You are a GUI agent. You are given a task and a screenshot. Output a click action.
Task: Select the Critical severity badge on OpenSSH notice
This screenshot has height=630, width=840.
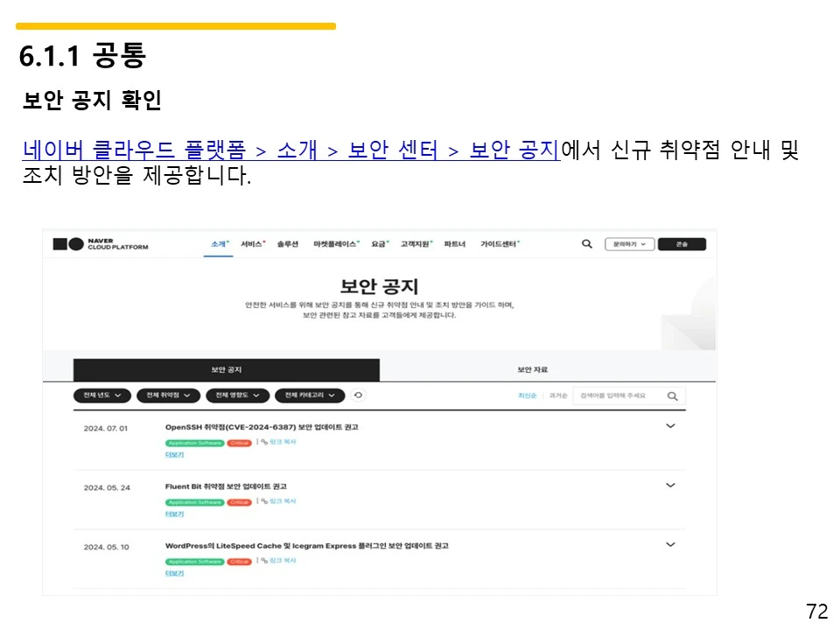(x=239, y=443)
